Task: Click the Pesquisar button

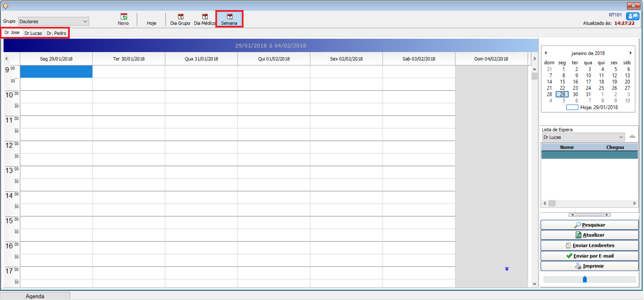Action: (589, 225)
